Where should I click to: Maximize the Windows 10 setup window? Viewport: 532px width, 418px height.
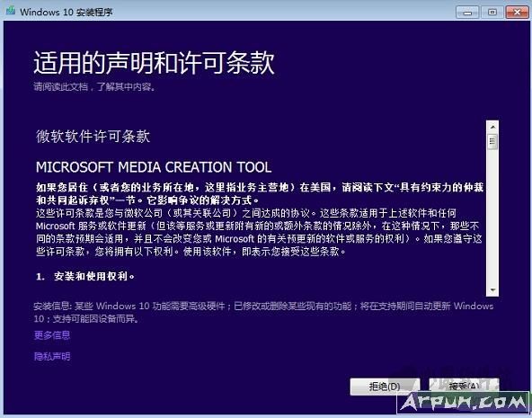tap(492, 13)
